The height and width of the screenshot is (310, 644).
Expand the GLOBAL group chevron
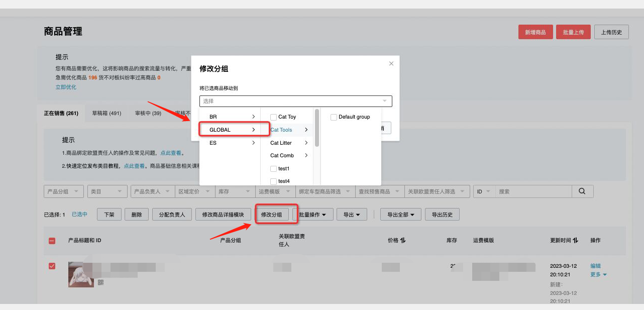click(253, 130)
